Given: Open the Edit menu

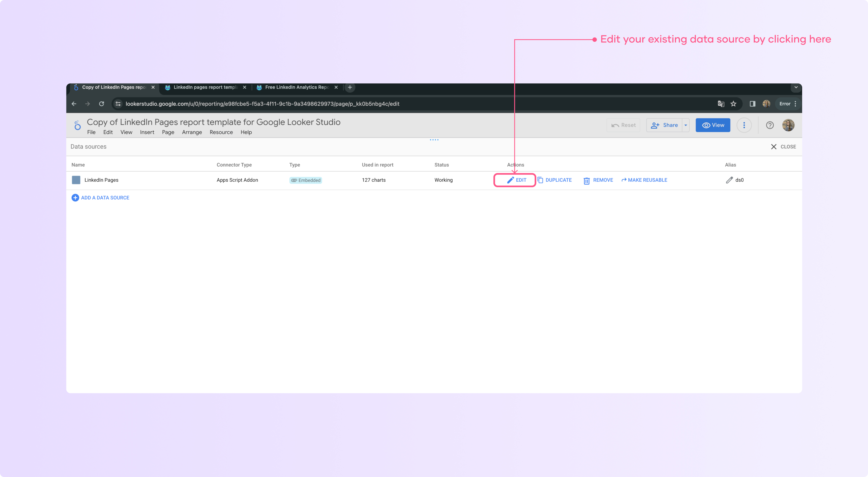Looking at the screenshot, I should click(x=108, y=133).
